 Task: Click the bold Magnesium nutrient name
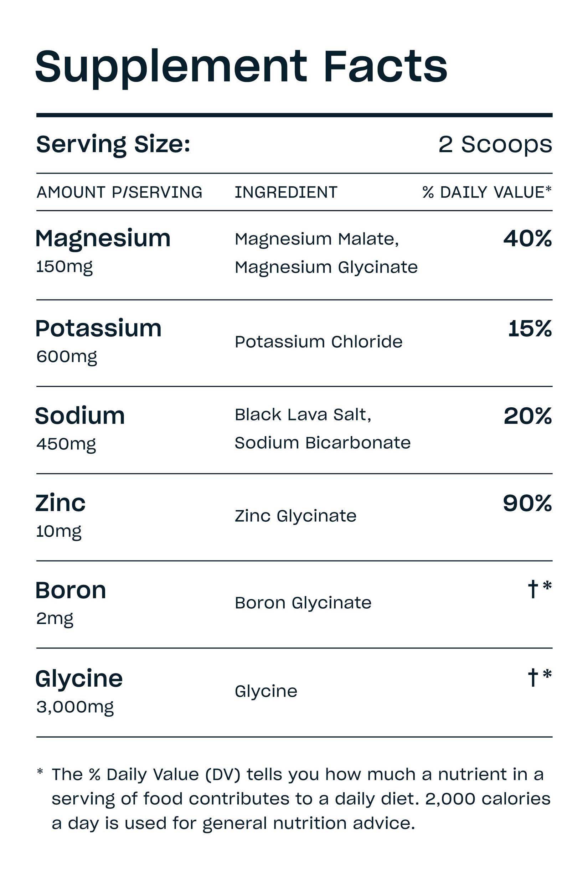[x=103, y=238]
